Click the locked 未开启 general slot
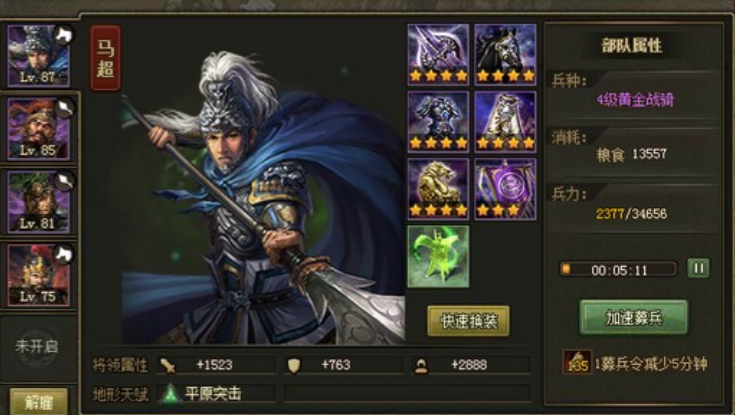 (37, 347)
